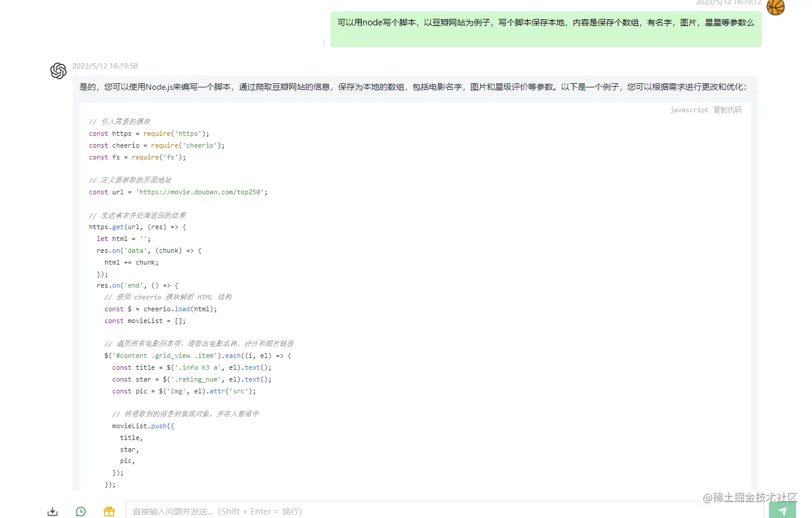The image size is (812, 518).
Task: Click the gift box icon
Action: [x=109, y=512]
